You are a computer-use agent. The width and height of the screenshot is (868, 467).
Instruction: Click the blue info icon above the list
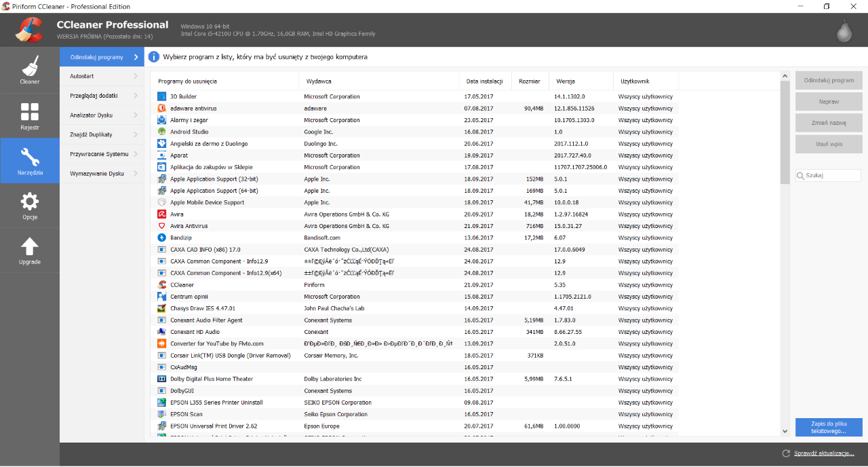tap(155, 57)
